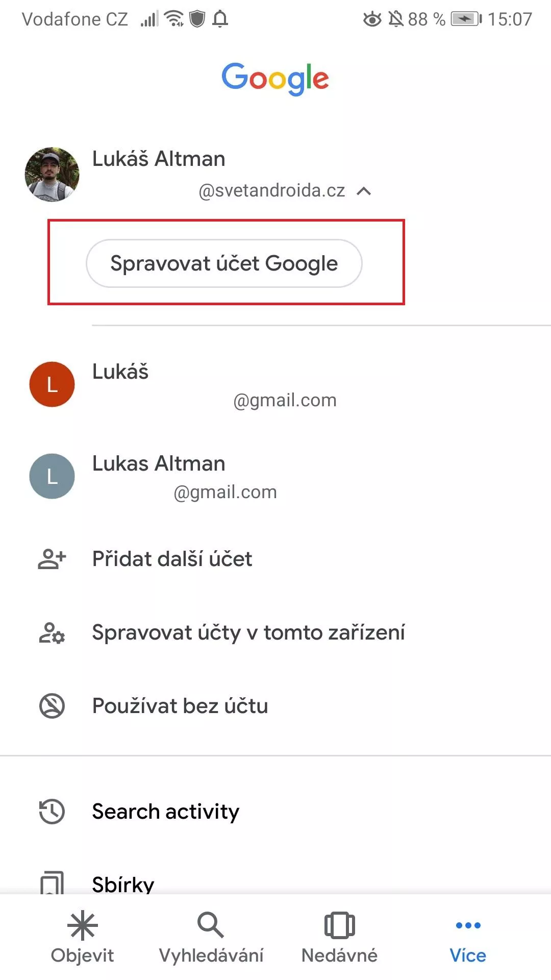Image resolution: width=551 pixels, height=980 pixels.
Task: Tap the Vyhledávání magnifier icon
Action: click(211, 925)
